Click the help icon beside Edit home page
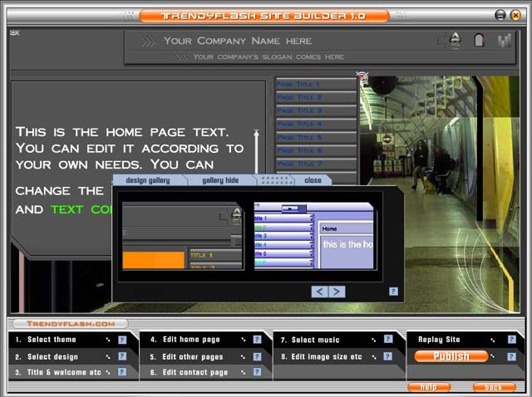This screenshot has width=532, height=397. [x=258, y=340]
